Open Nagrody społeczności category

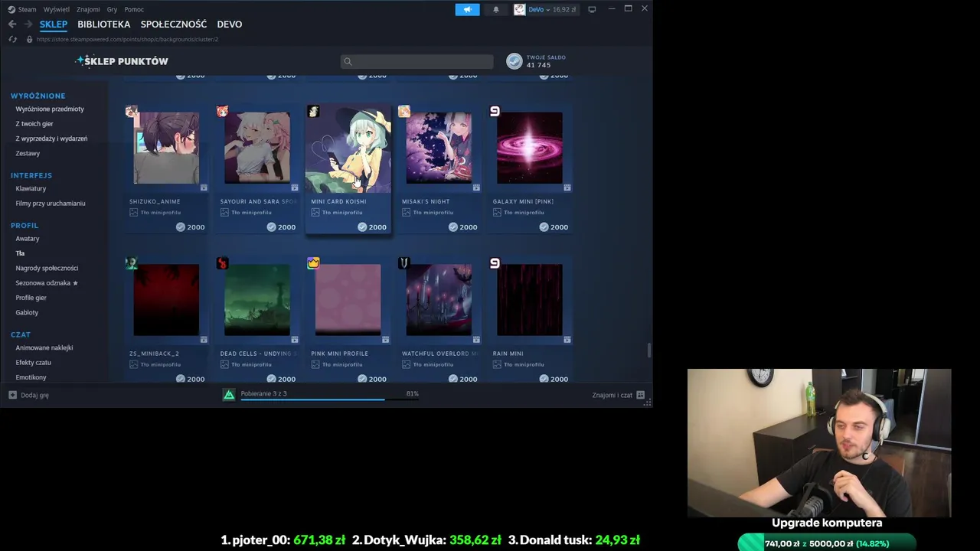pyautogui.click(x=47, y=268)
